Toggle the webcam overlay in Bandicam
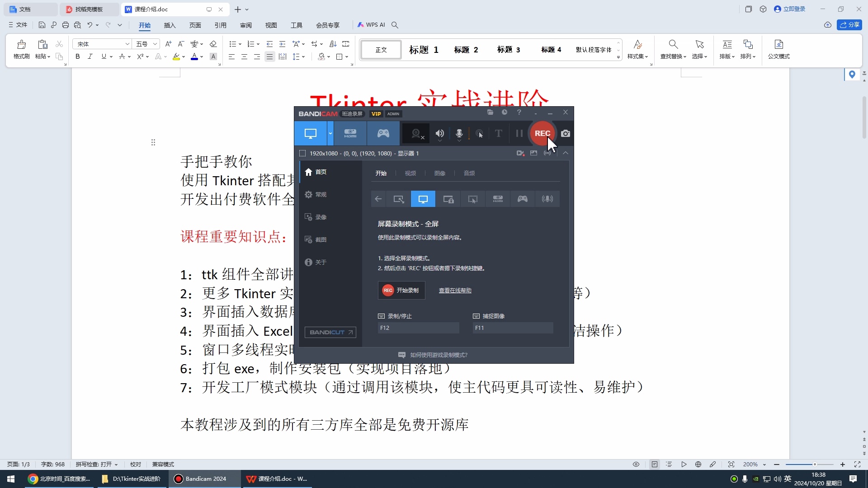 [415, 133]
